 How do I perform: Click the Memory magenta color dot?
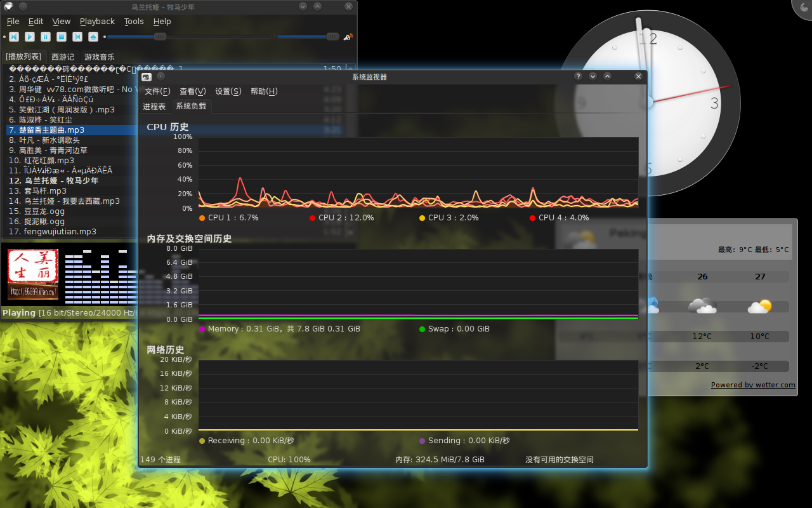(202, 329)
